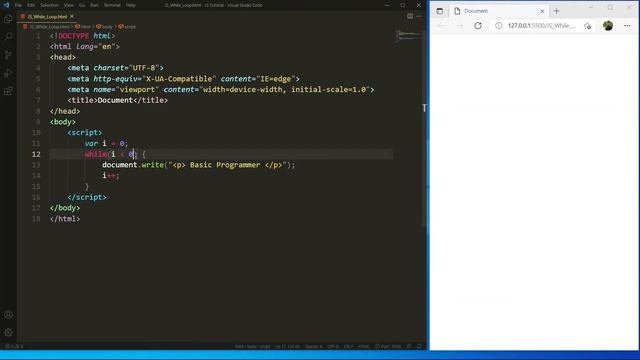640x360 pixels.
Task: Click the Live Server Port 5500 status item
Action: 388,346
